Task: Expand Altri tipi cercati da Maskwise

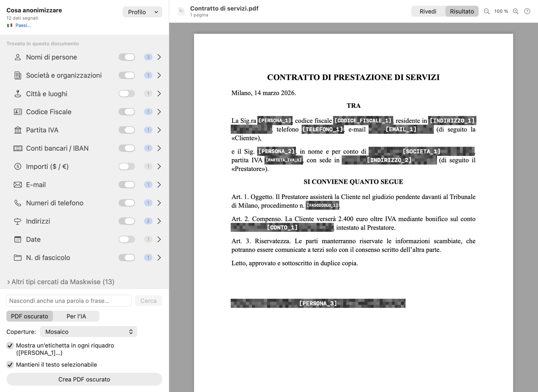Action: click(x=60, y=282)
